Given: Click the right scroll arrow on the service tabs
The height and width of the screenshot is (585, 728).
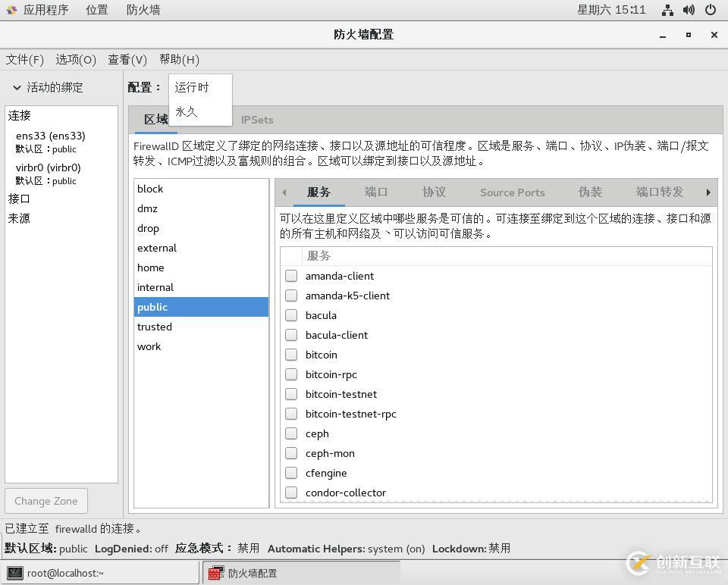Looking at the screenshot, I should click(708, 192).
